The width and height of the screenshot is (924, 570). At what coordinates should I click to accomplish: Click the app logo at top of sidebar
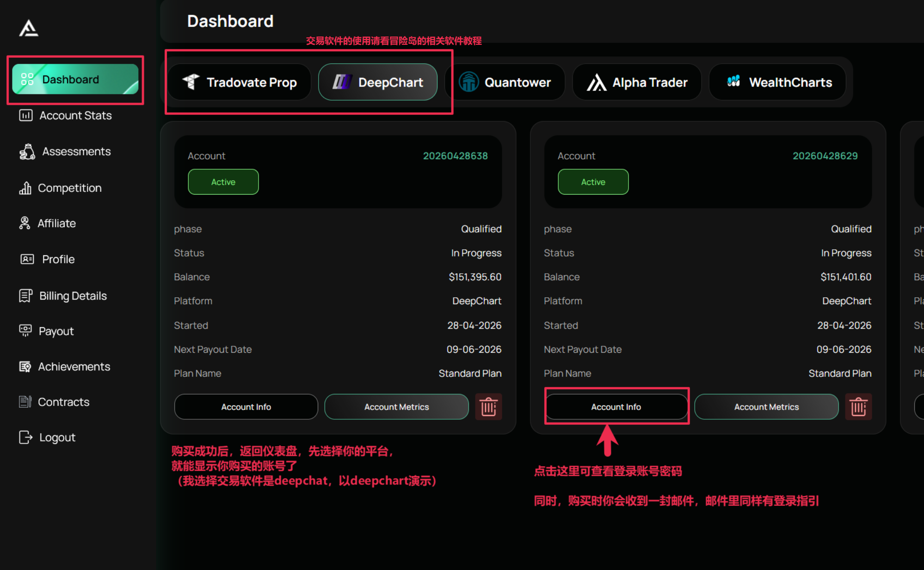[29, 28]
